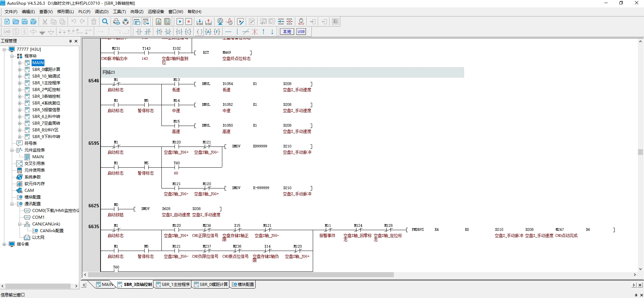Screen dimensions: 644x298
Task: Click the Print icon
Action: 125,22
